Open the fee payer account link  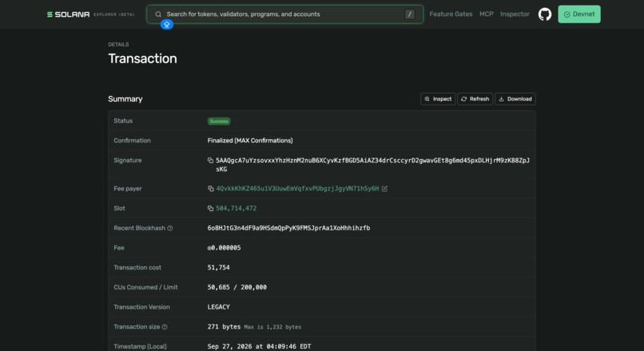pos(297,189)
